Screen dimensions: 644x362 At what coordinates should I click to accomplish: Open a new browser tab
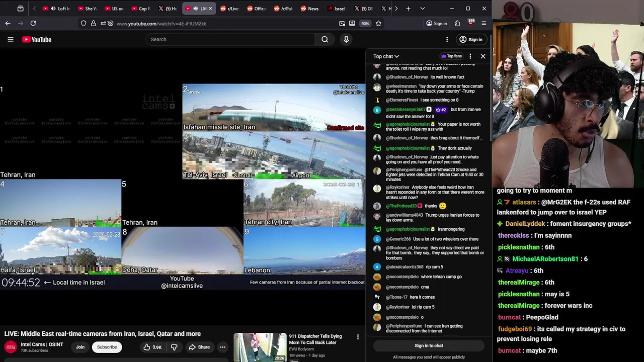click(408, 9)
